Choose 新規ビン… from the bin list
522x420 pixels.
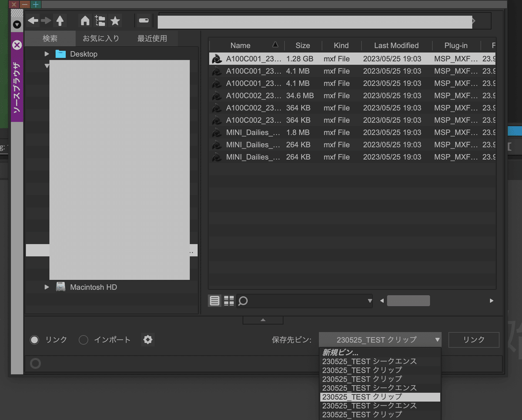(x=341, y=352)
